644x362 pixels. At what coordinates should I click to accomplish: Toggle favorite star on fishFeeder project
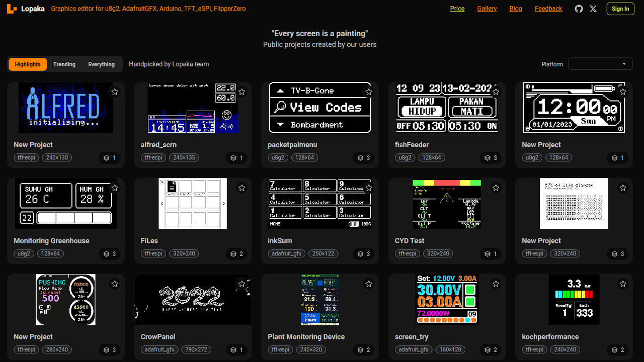point(496,92)
